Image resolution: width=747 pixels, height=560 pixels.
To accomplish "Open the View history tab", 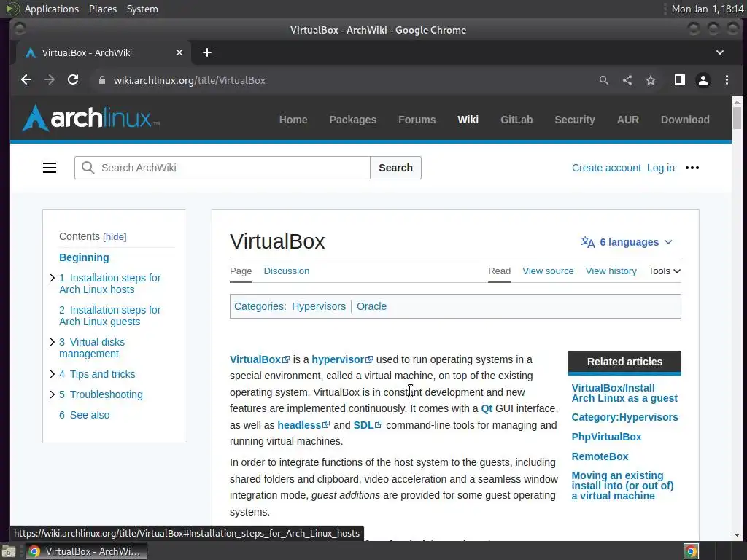I will click(x=611, y=271).
